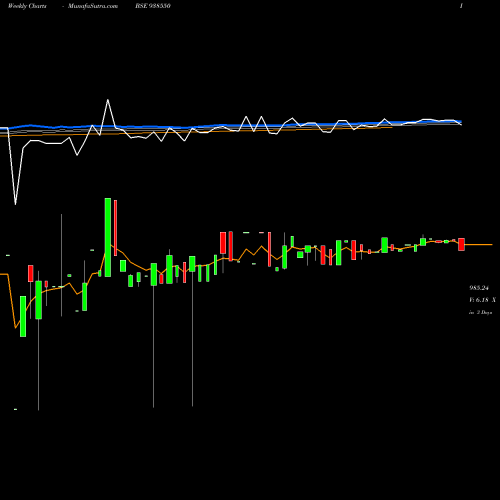The width and height of the screenshot is (500, 500).
Task: Click the 'MunafaSutra.com' label
Action: point(93,6)
